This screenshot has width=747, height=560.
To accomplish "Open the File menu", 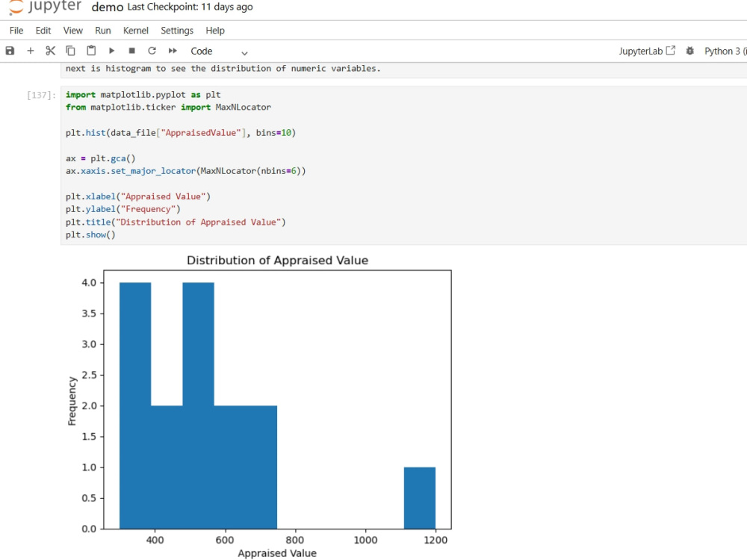I will [16, 31].
